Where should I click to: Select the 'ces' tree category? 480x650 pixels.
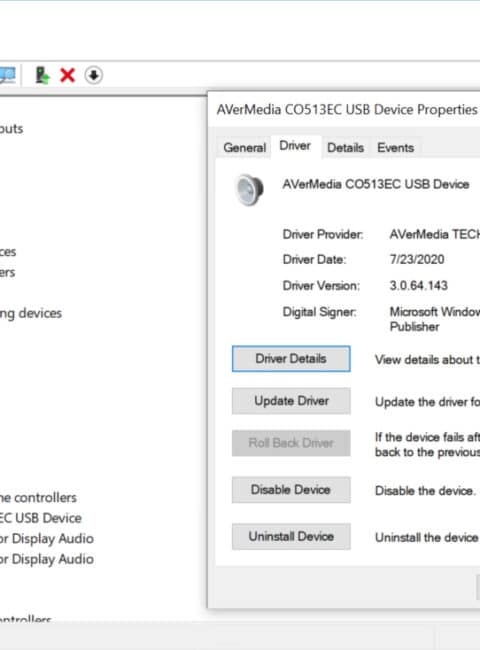point(8,252)
